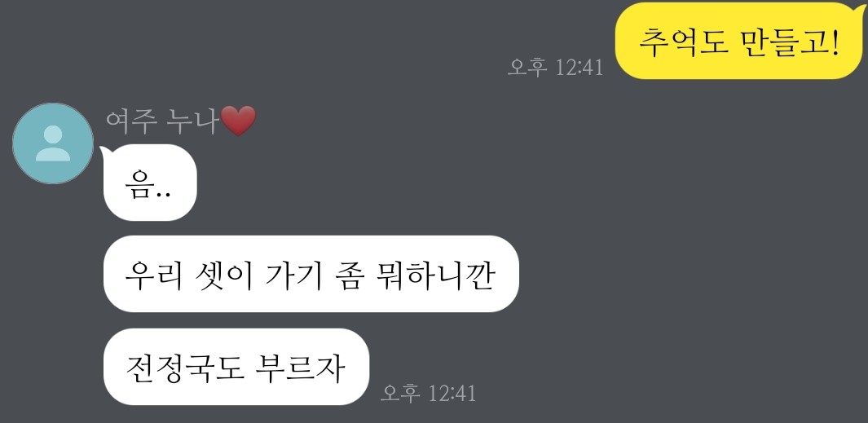
Task: Click the 오후 12:41 timestamp beside the yellow bubble
Action: 555,67
